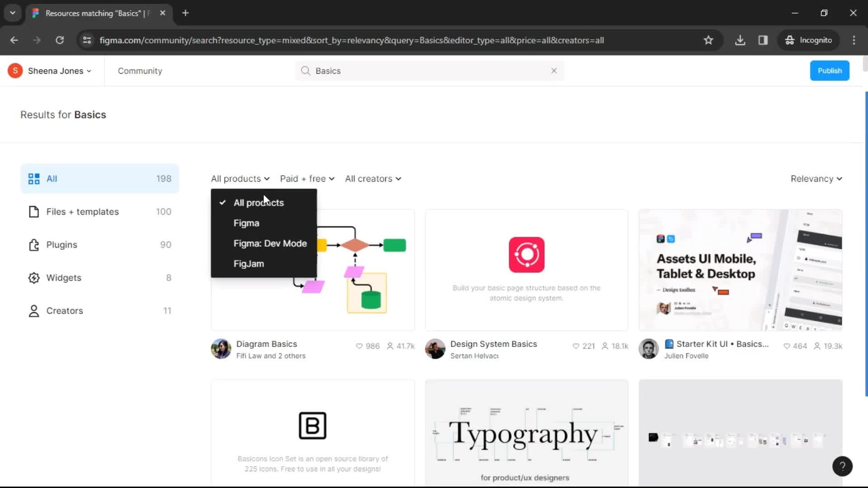Viewport: 868px width, 488px height.
Task: Open the Design System Basics title
Action: [494, 344]
